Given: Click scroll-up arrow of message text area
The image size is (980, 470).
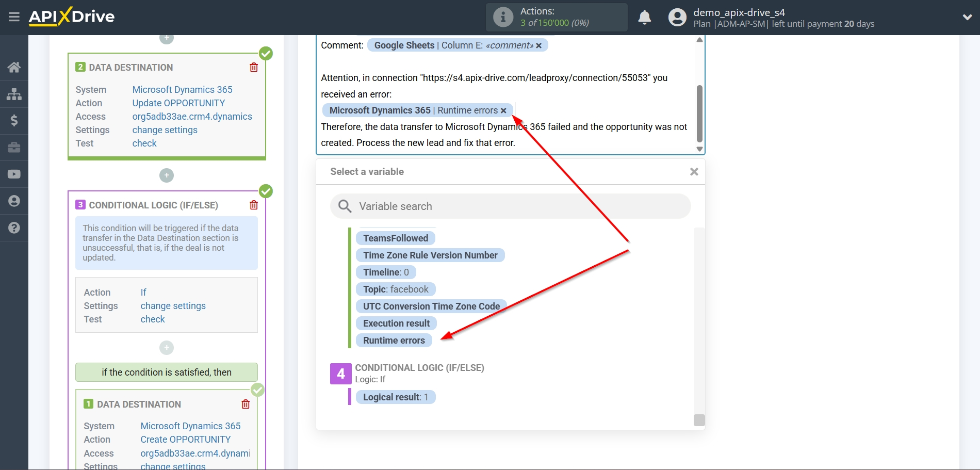Looking at the screenshot, I should tap(699, 40).
